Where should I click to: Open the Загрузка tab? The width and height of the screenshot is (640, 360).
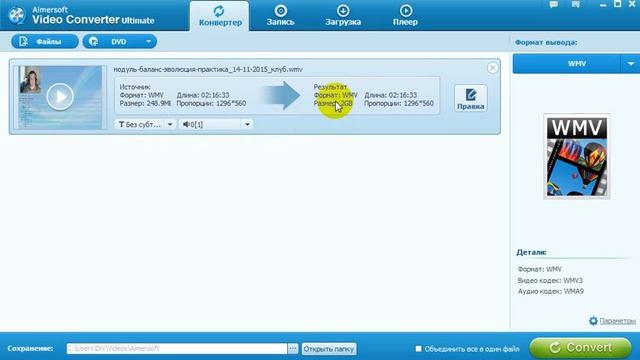pyautogui.click(x=343, y=16)
